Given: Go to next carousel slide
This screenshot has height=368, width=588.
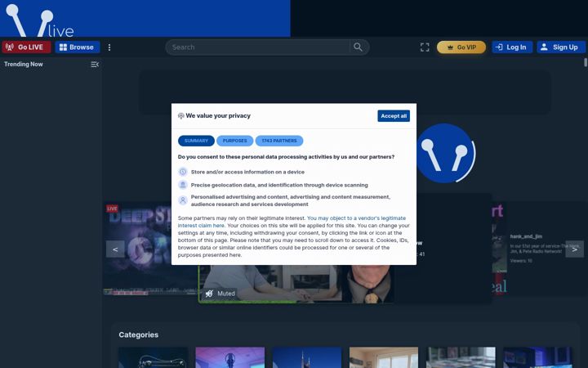Looking at the screenshot, I should click(574, 249).
